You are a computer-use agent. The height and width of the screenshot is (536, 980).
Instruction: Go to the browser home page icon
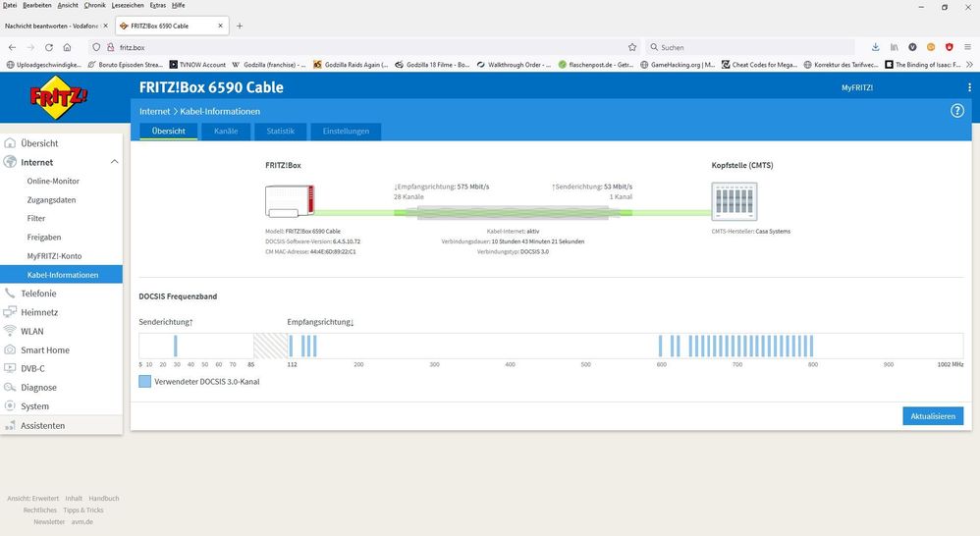click(67, 47)
